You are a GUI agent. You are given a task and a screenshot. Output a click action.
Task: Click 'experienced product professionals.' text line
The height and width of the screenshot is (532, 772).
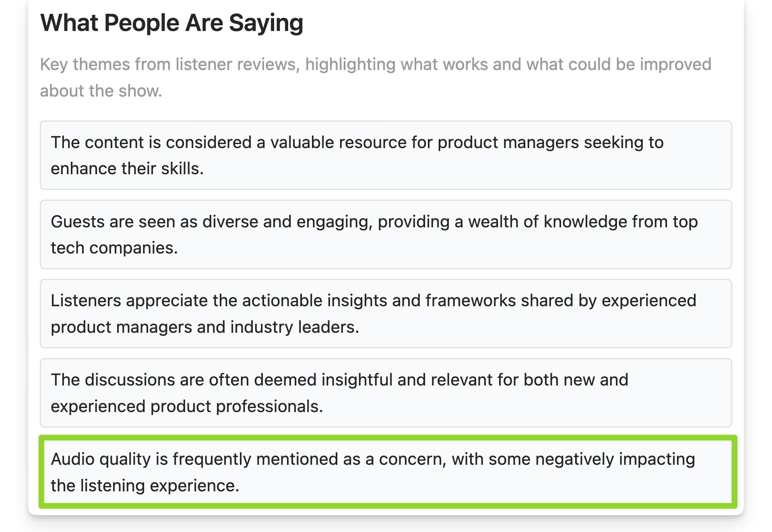point(187,406)
